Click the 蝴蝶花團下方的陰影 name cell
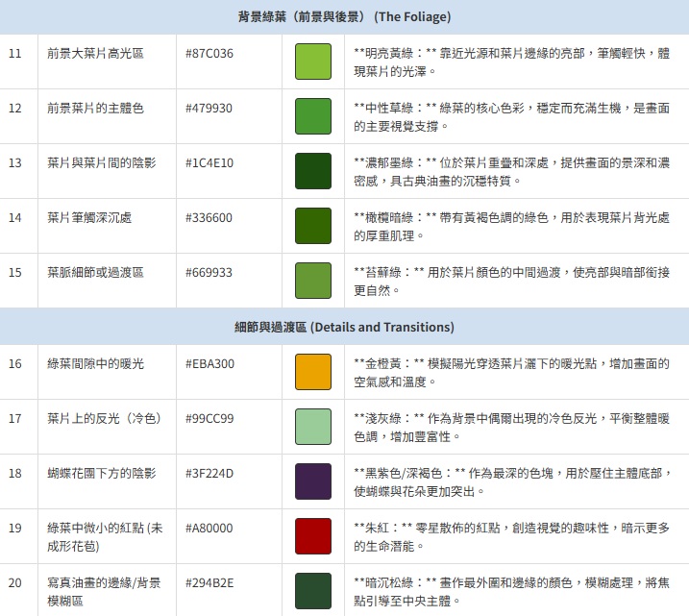The image size is (689, 616). pos(102,474)
